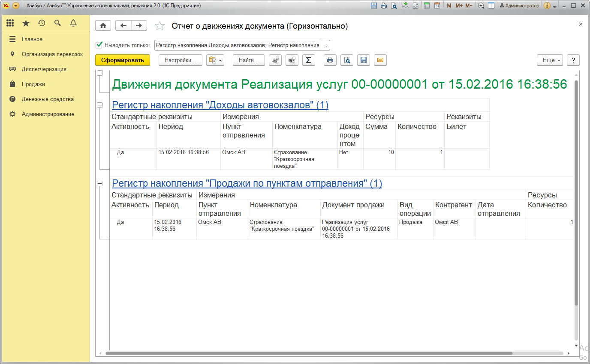This screenshot has height=364, width=590.
Task: Collapse 'Продажи по пунктам отправления' group
Action: [x=100, y=183]
